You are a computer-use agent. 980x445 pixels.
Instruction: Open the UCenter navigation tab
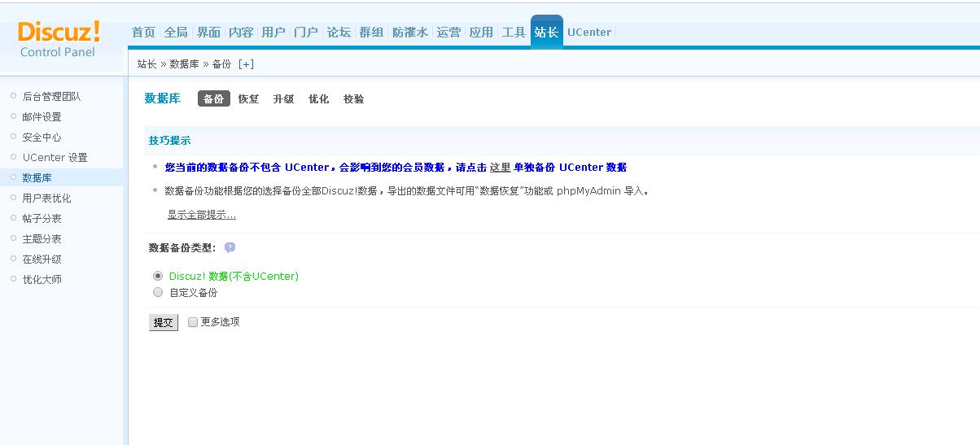click(589, 32)
